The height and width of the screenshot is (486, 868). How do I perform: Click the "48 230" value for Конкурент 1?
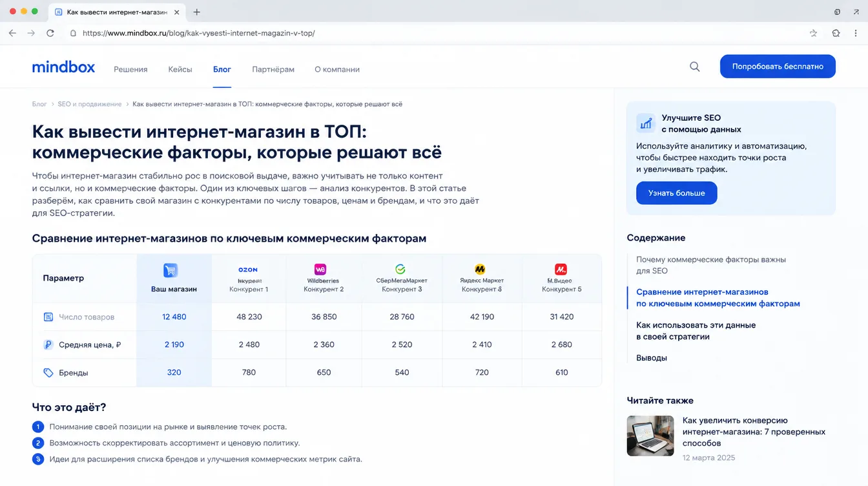(249, 317)
